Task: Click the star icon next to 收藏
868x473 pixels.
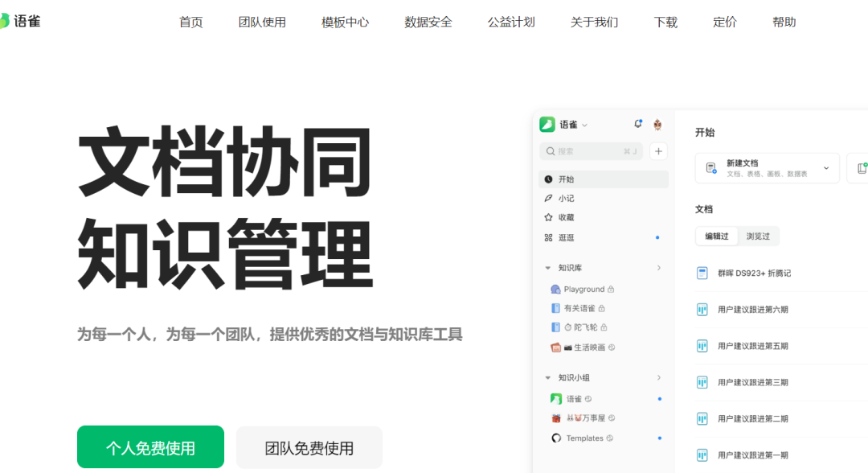Action: [548, 218]
